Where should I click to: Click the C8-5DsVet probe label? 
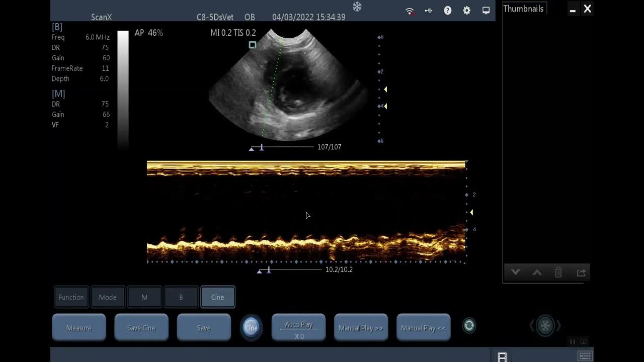(x=215, y=17)
